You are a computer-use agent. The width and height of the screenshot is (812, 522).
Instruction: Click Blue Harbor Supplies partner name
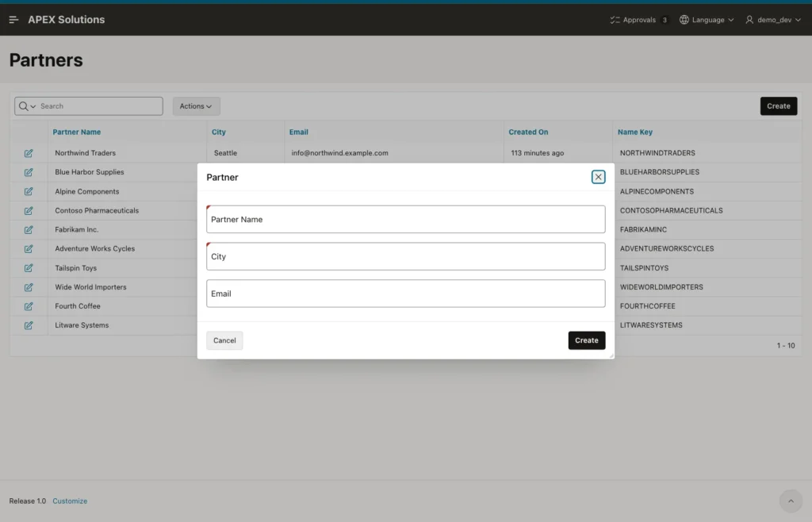click(x=90, y=172)
